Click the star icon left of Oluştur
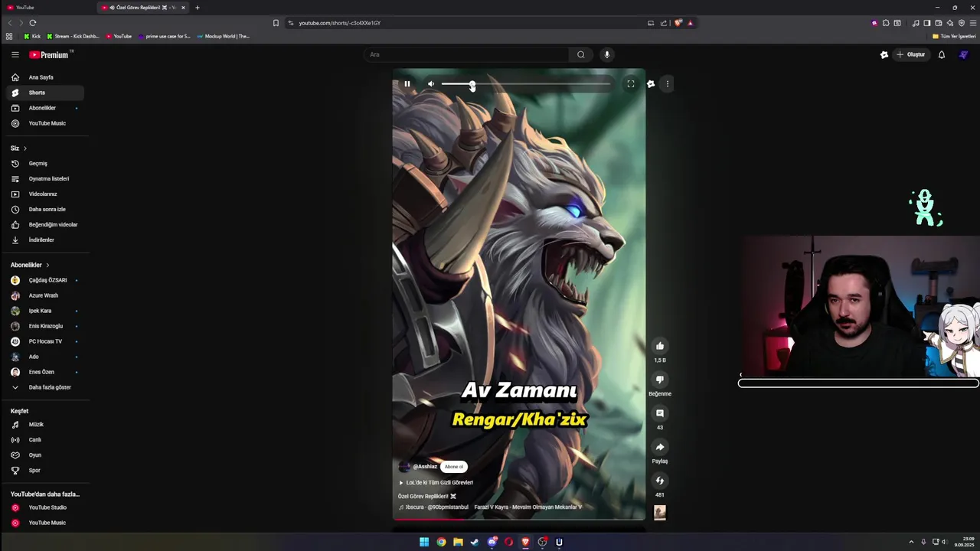 884,55
